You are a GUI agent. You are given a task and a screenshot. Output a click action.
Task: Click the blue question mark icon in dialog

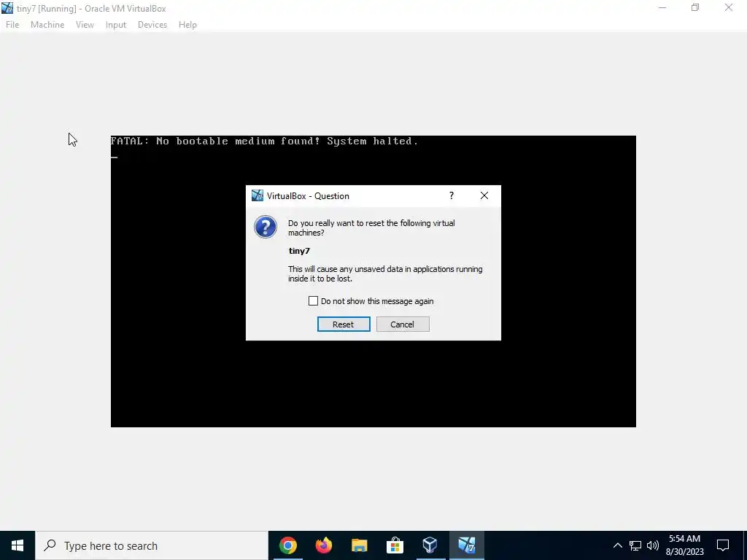[266, 227]
